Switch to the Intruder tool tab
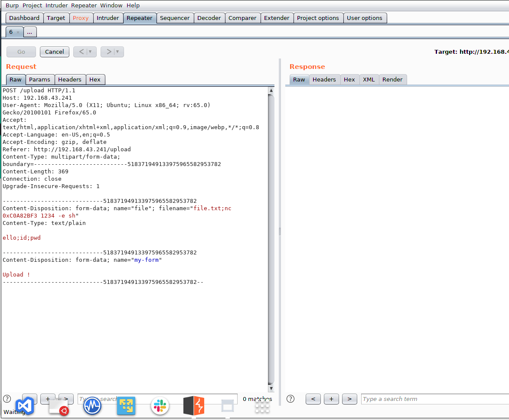 108,18
